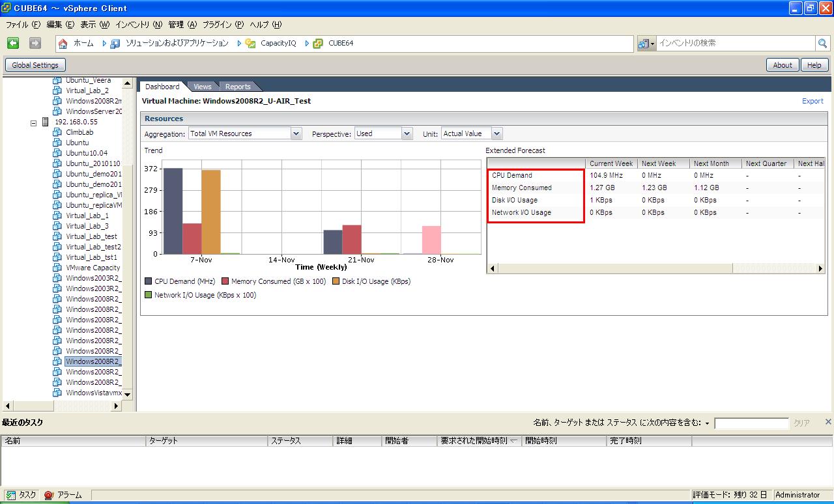Select VMware Capacity VM in tree
The image size is (834, 504).
coord(93,268)
